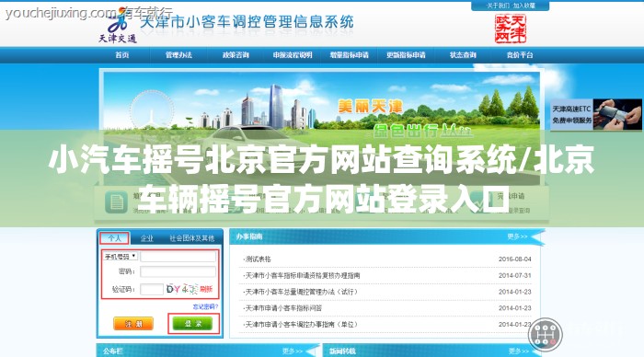Switch to the 个人 login tab
Image resolution: width=644 pixels, height=357 pixels.
[115, 238]
